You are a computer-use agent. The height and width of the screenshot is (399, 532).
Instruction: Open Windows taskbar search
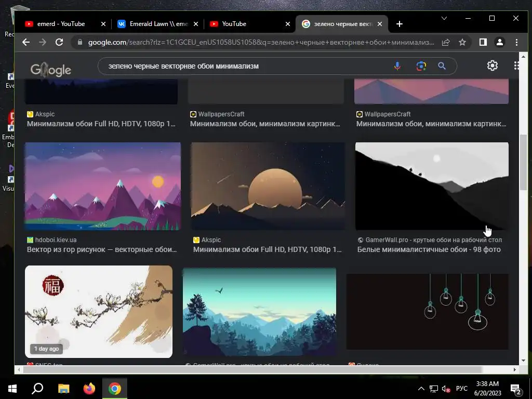point(37,389)
